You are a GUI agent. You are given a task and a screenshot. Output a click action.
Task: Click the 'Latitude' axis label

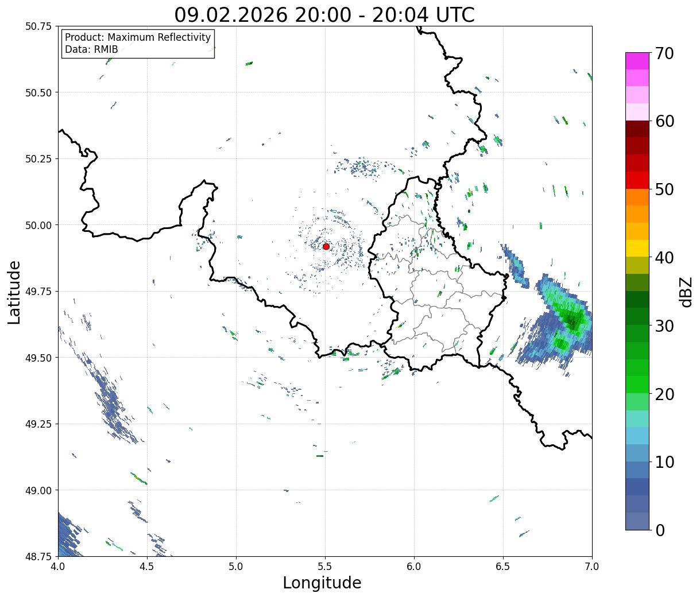point(14,292)
